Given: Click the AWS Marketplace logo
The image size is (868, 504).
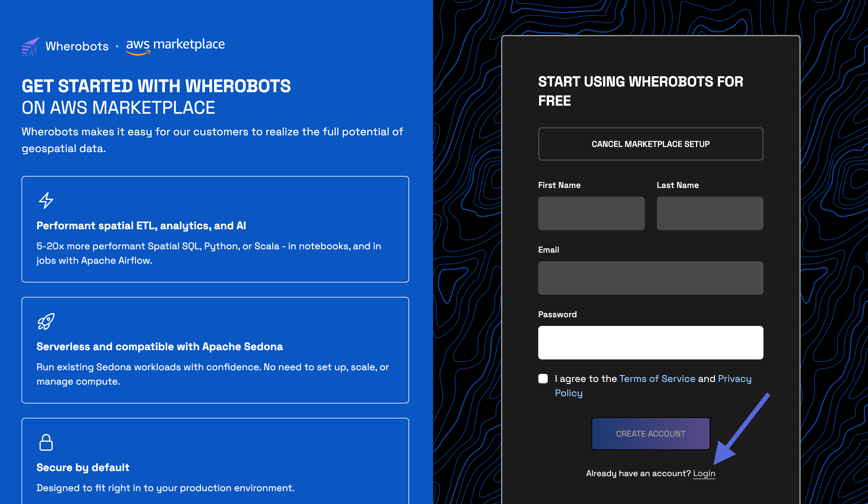Looking at the screenshot, I should 175,46.
